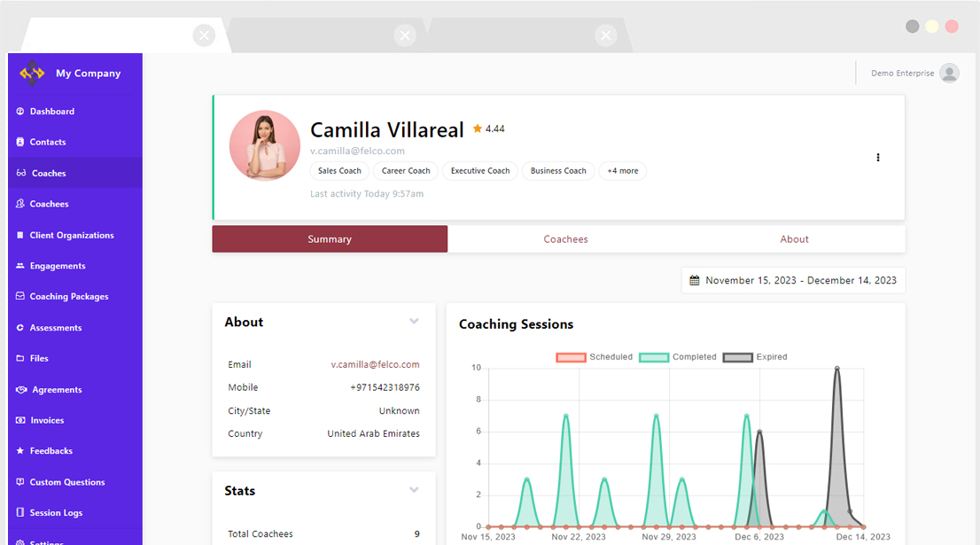Open Coachees via its sidebar icon
Screen dimensions: 980x545
coord(20,204)
